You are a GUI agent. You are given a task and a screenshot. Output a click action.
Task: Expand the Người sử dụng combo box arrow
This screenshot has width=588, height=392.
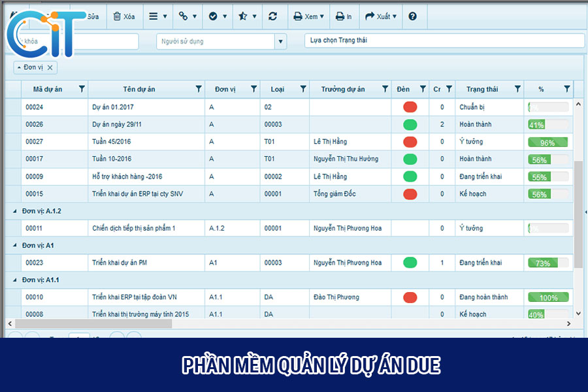pyautogui.click(x=280, y=42)
